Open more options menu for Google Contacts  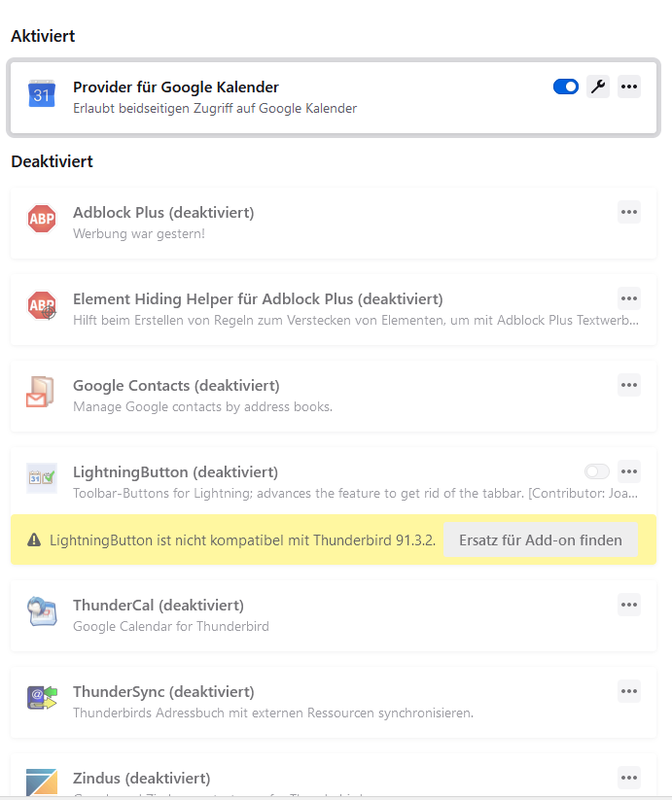coord(629,385)
